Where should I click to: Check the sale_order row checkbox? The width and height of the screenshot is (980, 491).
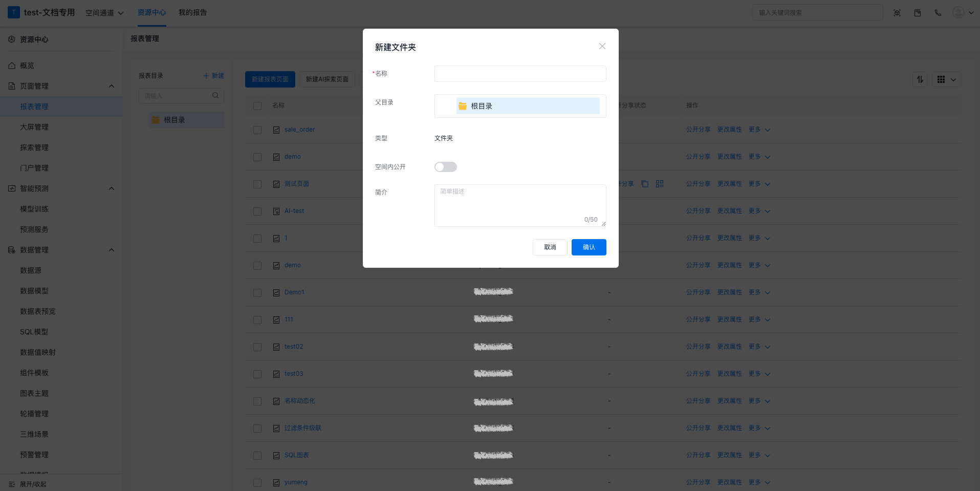click(x=257, y=130)
